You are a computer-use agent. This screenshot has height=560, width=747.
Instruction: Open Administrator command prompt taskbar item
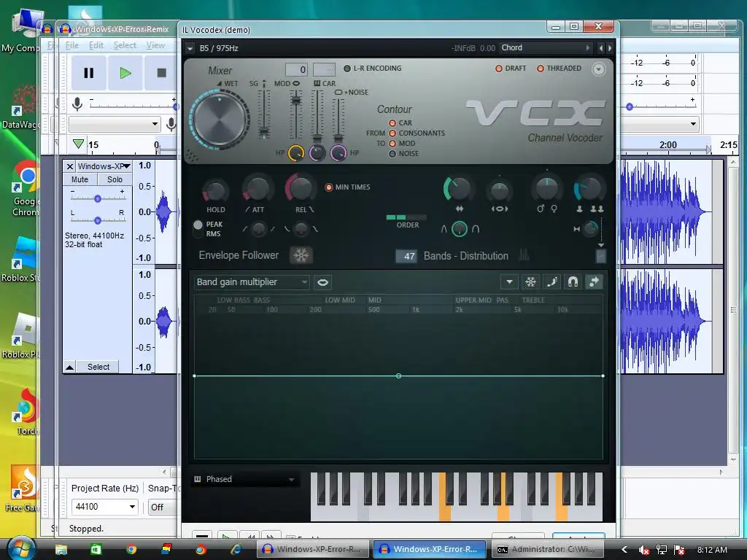549,549
